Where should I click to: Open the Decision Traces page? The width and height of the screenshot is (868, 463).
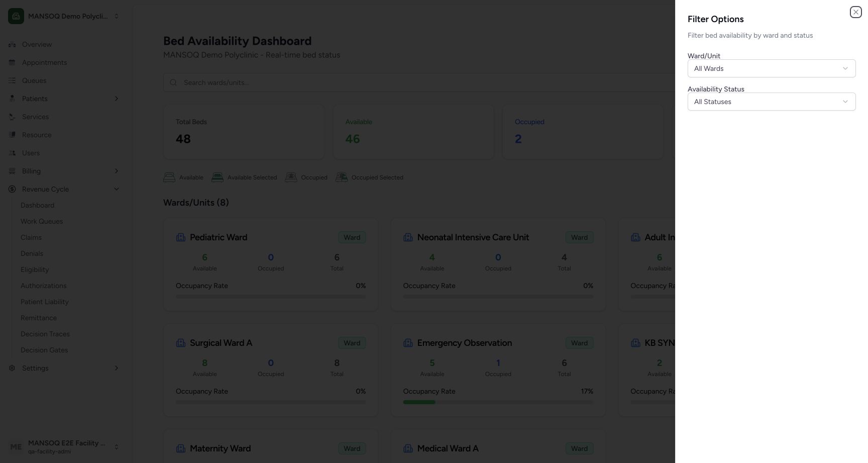click(x=45, y=334)
